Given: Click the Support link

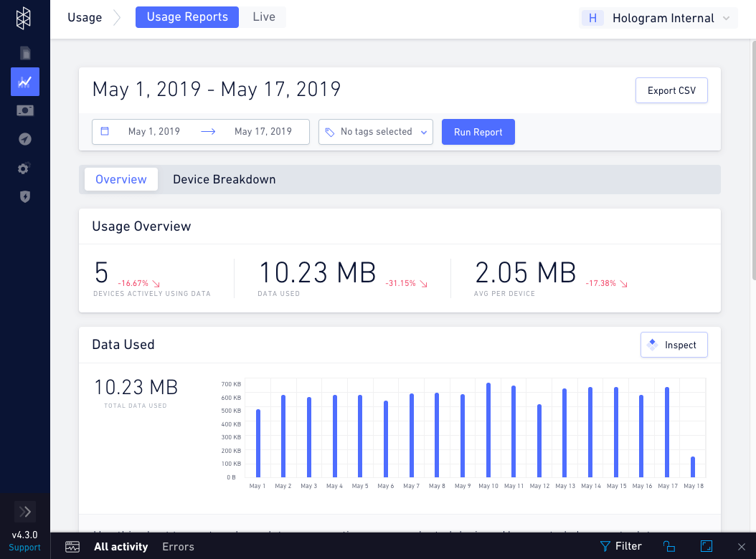Looking at the screenshot, I should pyautogui.click(x=24, y=548).
